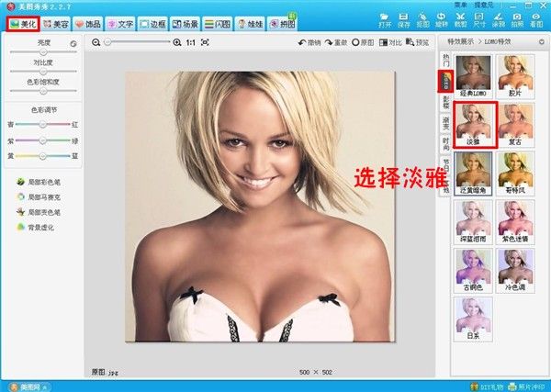Open the 文字 (Text) tab
This screenshot has width=551, height=392.
tap(120, 24)
